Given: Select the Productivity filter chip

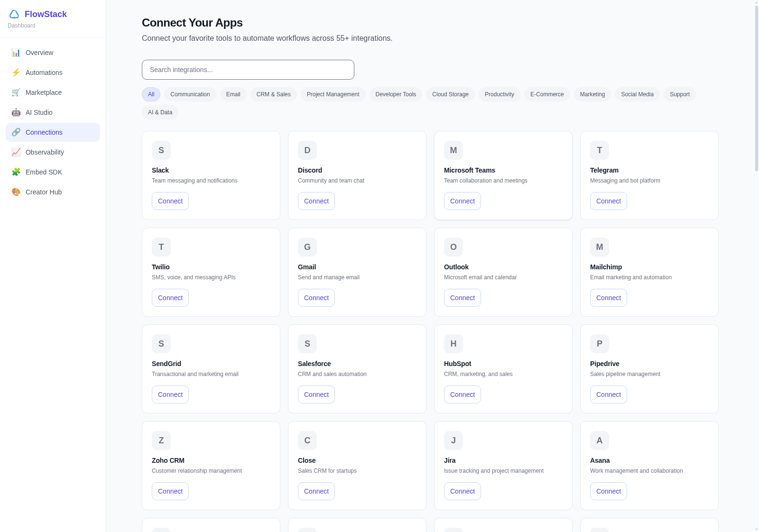Looking at the screenshot, I should [500, 94].
